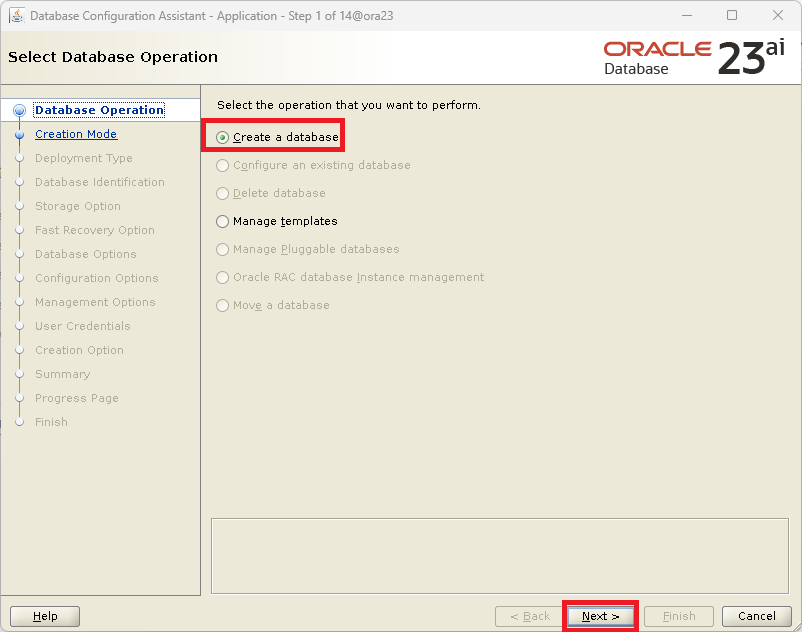Click the Database Operation step bullet icon
This screenshot has width=802, height=632.
pyautogui.click(x=19, y=110)
